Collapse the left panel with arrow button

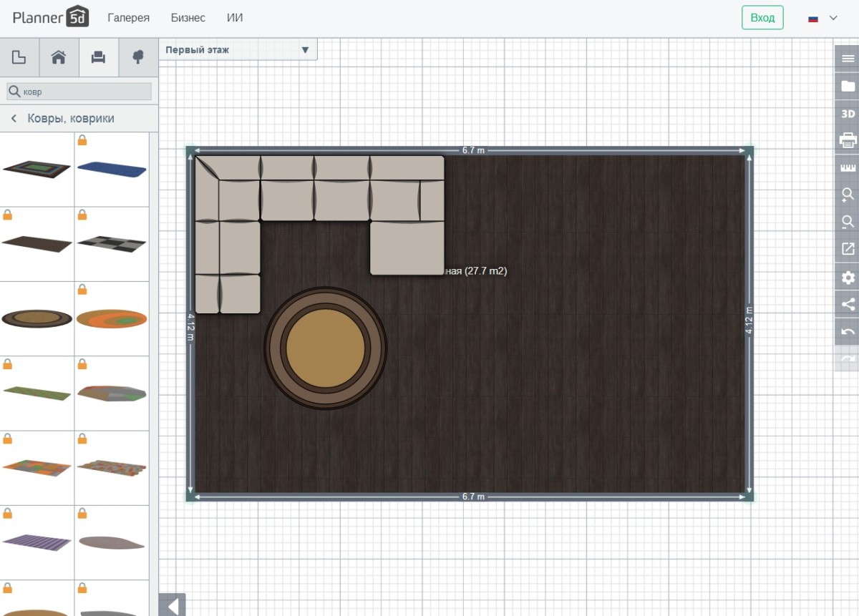click(x=172, y=605)
